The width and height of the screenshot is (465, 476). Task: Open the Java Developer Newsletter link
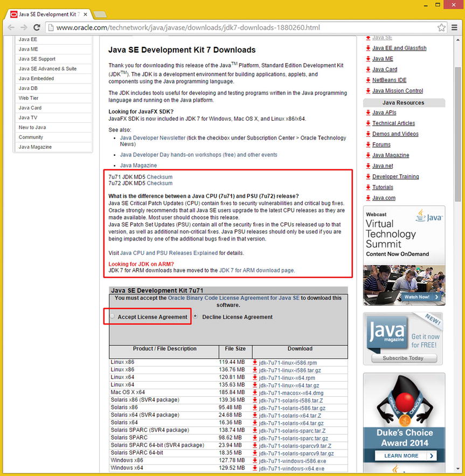(x=152, y=138)
